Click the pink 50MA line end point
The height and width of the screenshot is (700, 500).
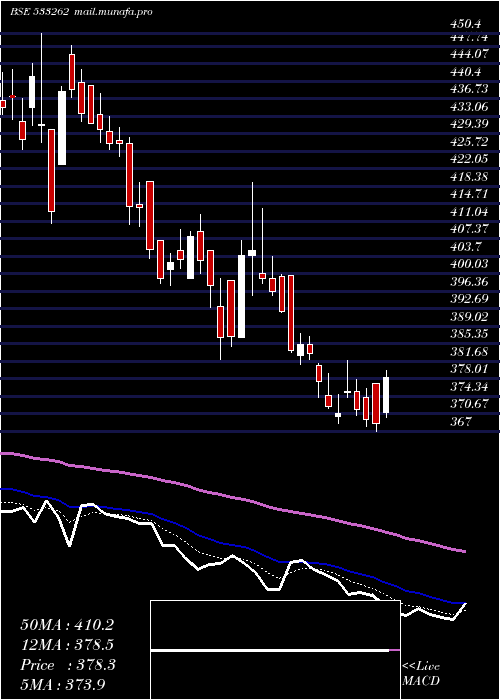click(x=464, y=552)
